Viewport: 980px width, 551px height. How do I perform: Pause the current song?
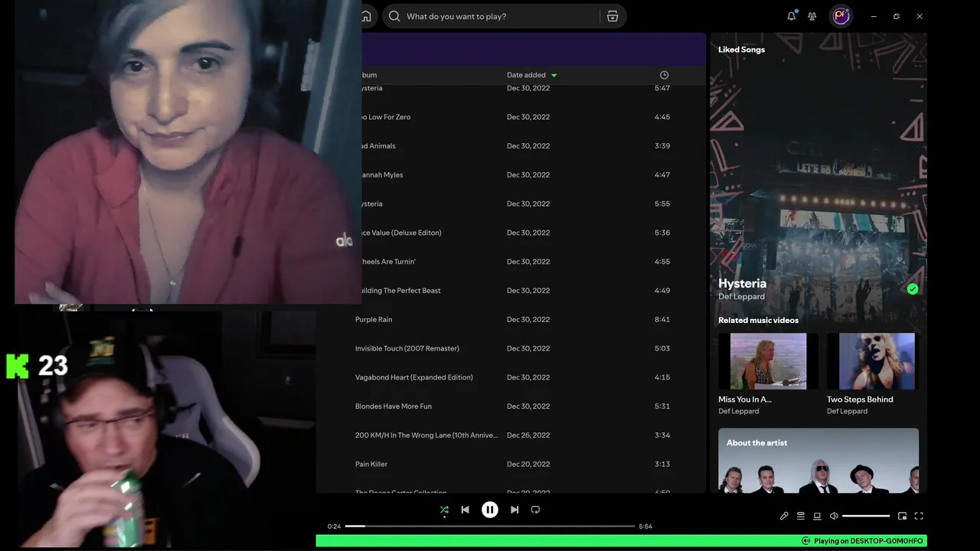click(x=490, y=510)
